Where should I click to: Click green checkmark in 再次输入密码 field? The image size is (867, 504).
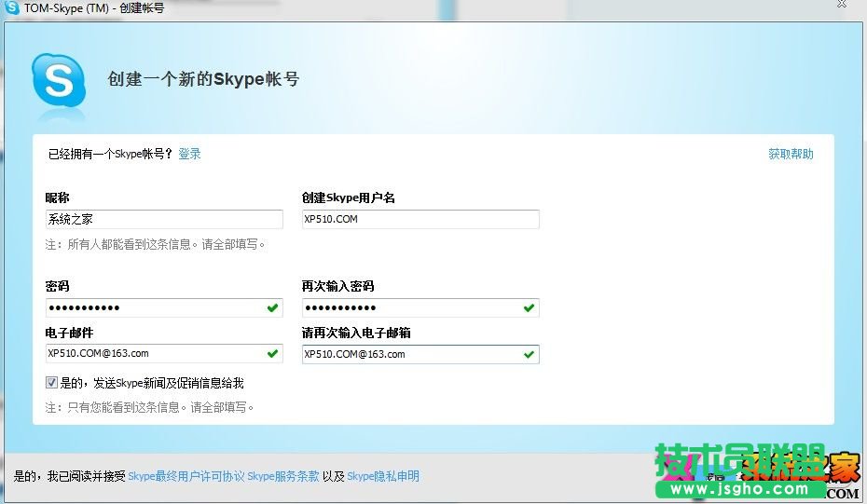tap(529, 307)
